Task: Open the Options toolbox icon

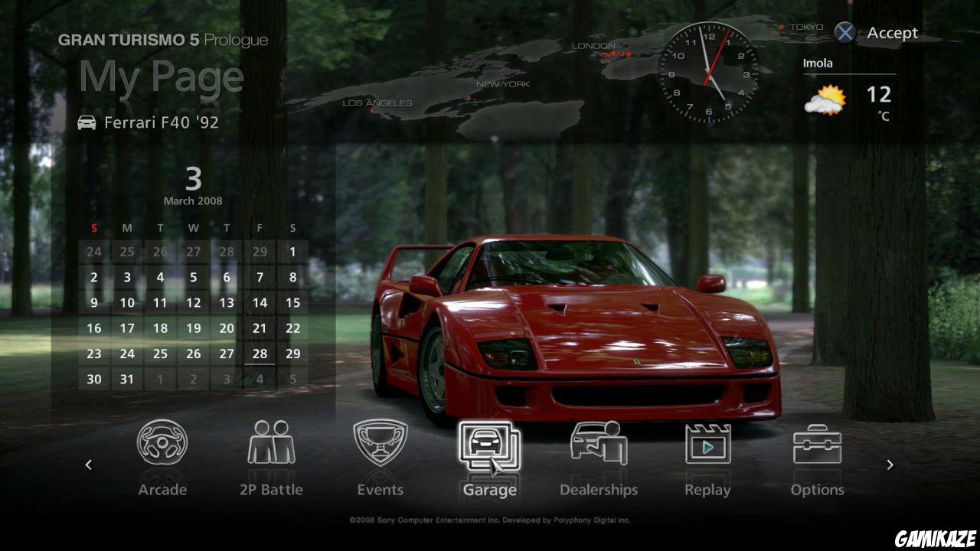Action: [x=817, y=444]
